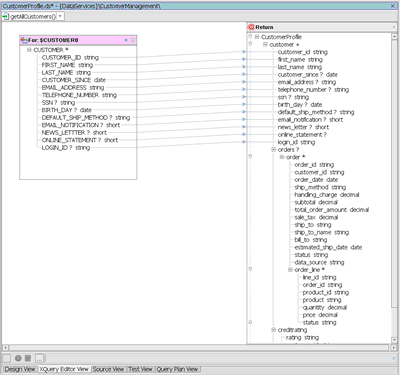400x375 pixels.
Task: Click the For $CUSTOMER0 node icon
Action: (24, 40)
